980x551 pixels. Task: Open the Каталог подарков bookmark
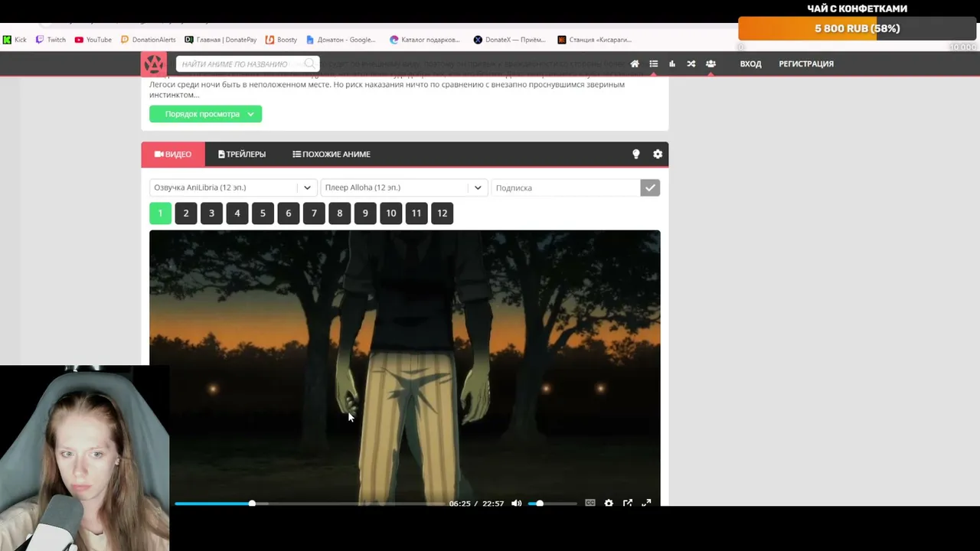425,40
